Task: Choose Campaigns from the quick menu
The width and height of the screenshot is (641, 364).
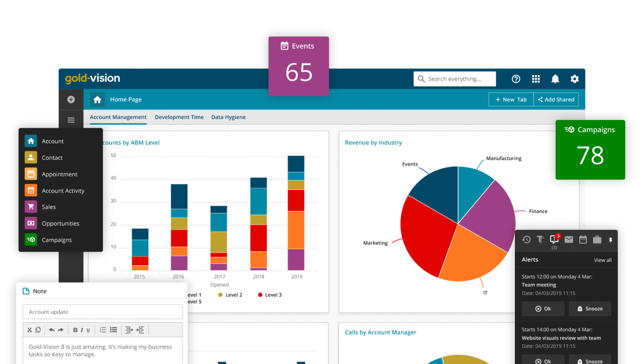Action: pos(48,240)
